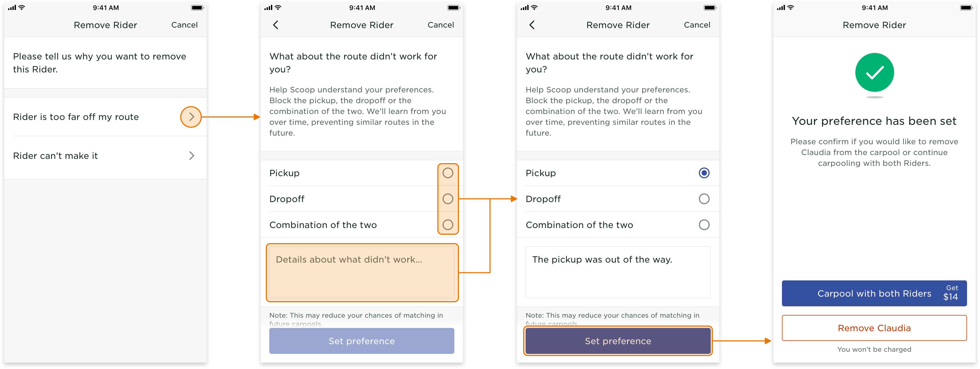
Task: Focus the empty "Details about what didn't work" field
Action: coord(362,272)
